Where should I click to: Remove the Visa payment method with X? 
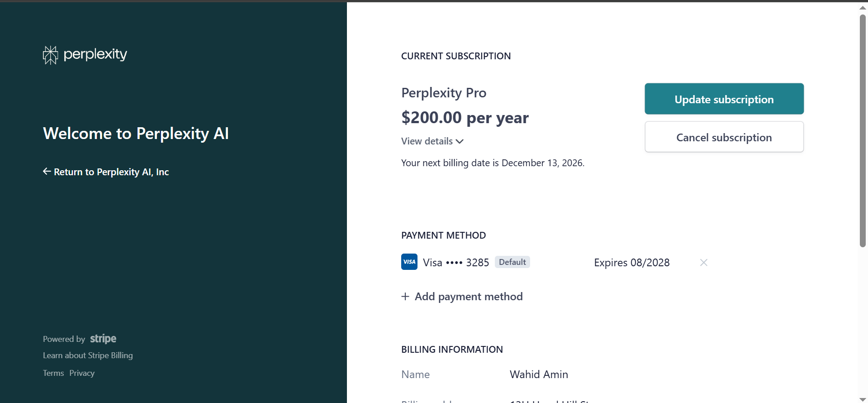coord(703,263)
